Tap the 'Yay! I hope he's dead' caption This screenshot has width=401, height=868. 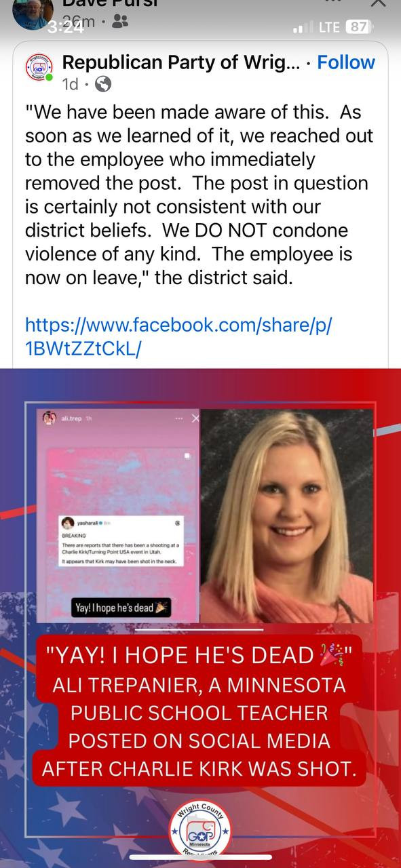122,608
